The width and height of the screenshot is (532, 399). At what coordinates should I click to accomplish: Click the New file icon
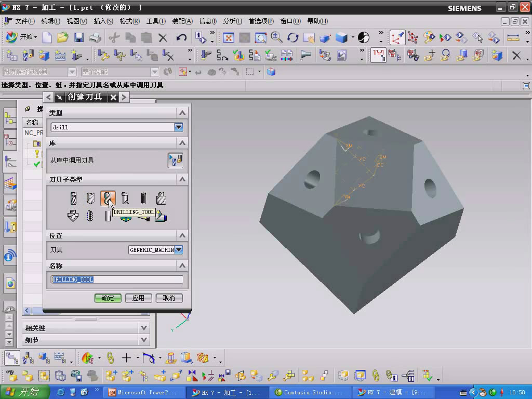point(47,37)
